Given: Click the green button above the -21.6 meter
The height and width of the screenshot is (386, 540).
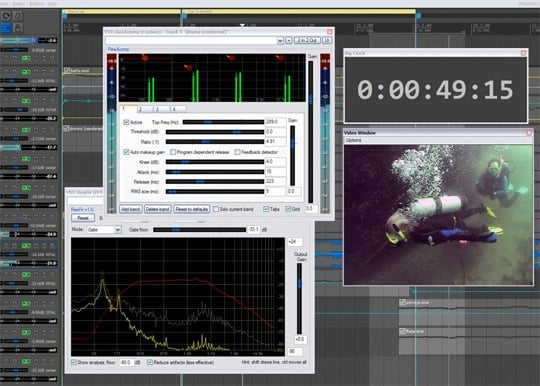Looking at the screenshot, I should [x=26, y=246].
